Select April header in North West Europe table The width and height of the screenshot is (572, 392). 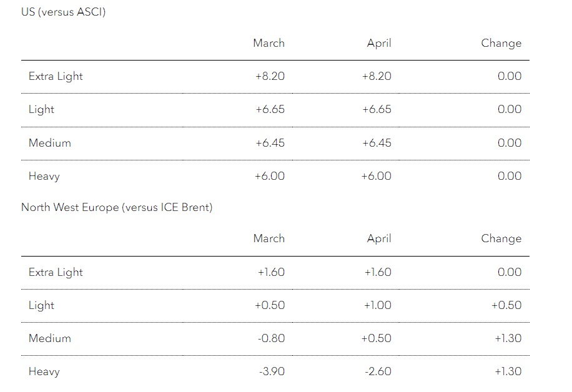click(x=379, y=239)
